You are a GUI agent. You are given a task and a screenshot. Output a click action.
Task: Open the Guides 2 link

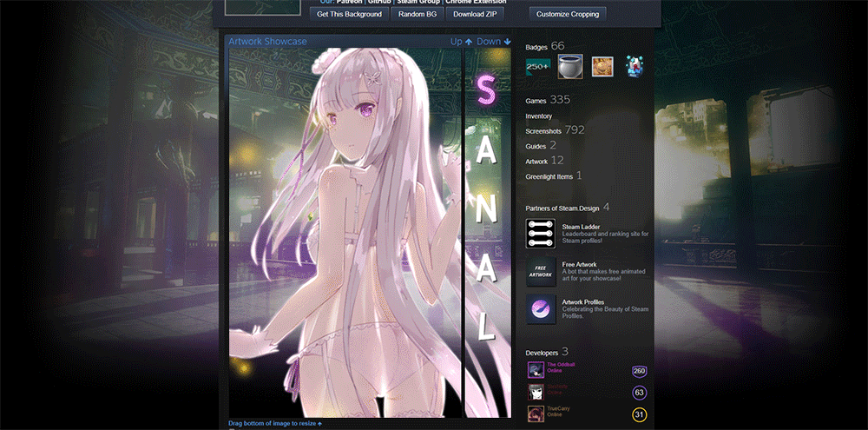541,146
